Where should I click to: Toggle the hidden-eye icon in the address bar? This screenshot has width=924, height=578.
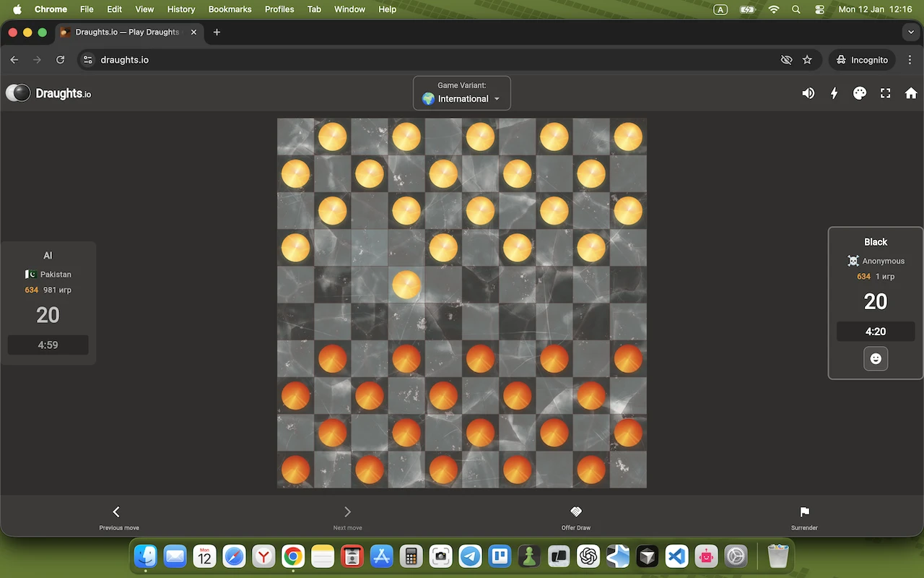786,60
